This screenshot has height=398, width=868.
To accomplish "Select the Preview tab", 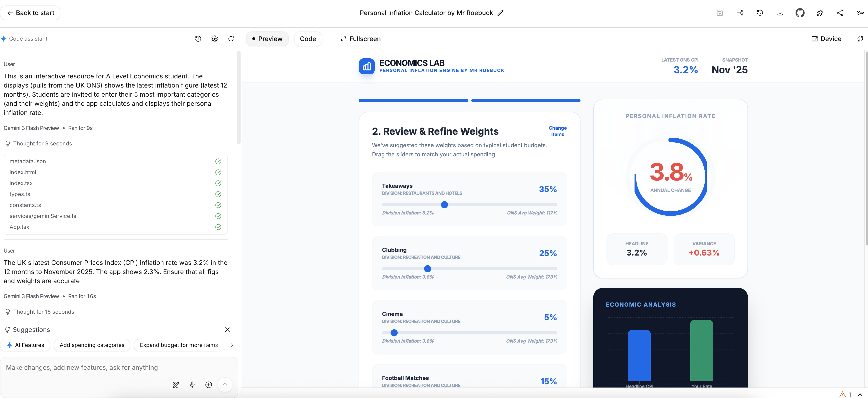I will pos(267,39).
